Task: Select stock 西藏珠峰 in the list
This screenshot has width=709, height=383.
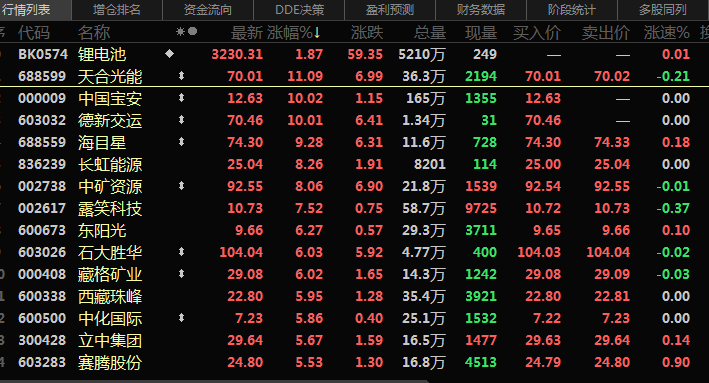Action: [110, 297]
